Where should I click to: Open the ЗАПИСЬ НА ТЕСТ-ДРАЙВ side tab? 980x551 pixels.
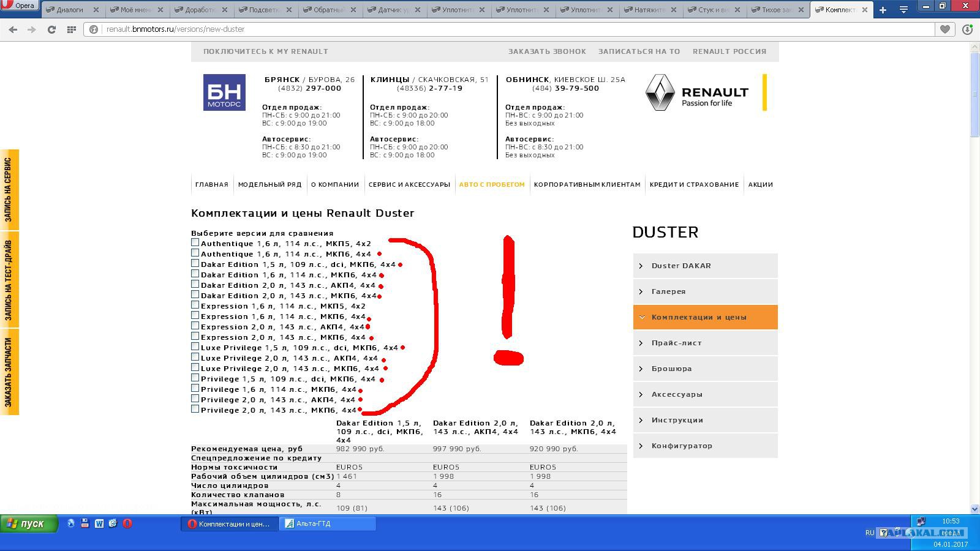9,279
